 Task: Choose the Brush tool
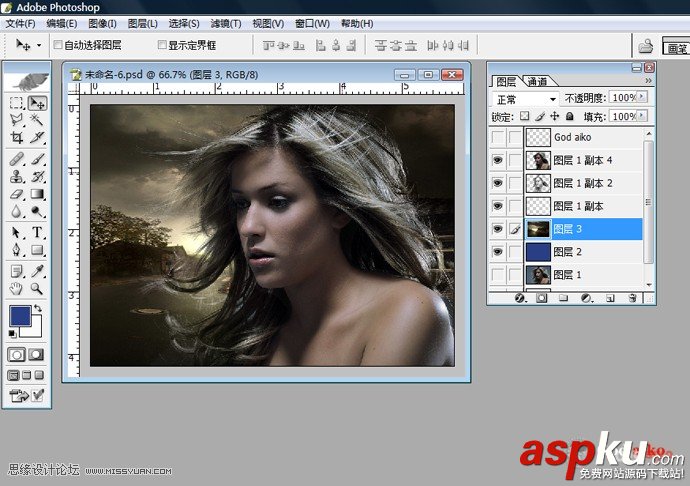point(37,159)
